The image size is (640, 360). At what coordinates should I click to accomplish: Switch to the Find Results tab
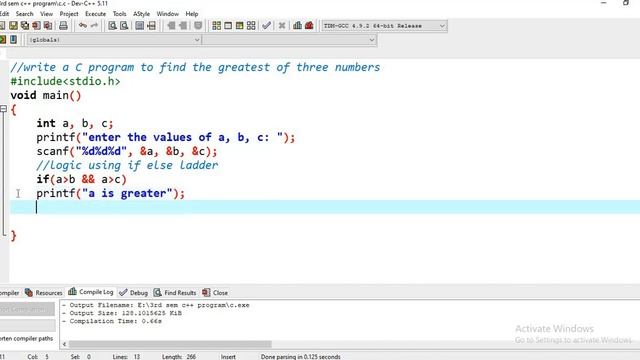click(175, 293)
